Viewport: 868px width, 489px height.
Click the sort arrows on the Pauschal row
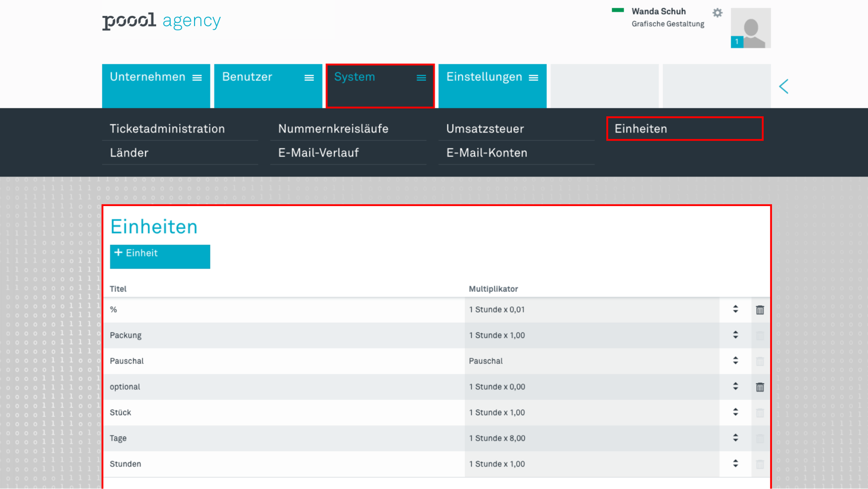(x=735, y=361)
